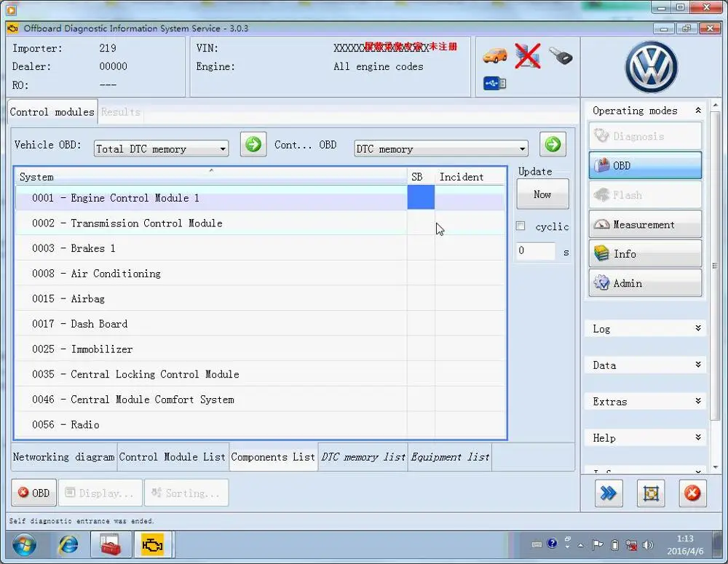Open the Networking diagram tab
Screen dimensions: 728x564
pyautogui.click(x=63, y=457)
